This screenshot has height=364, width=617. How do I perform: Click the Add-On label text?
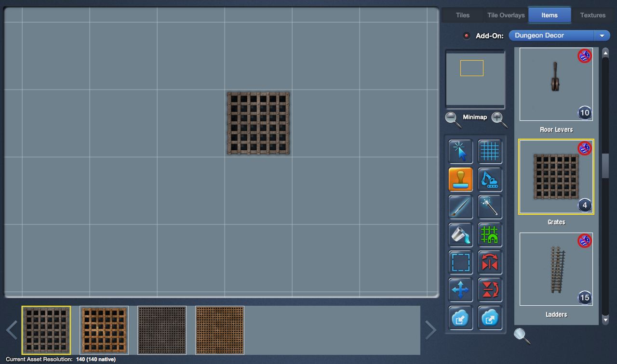tap(490, 36)
